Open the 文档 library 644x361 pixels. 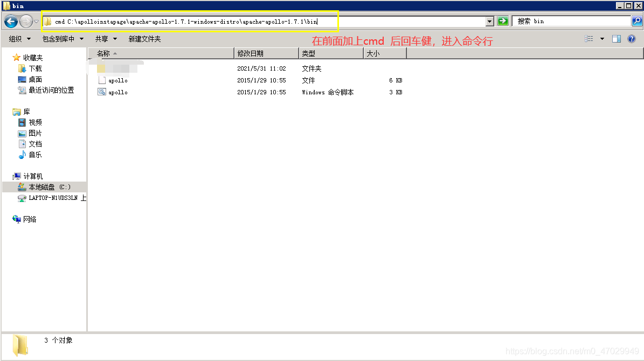tap(36, 144)
